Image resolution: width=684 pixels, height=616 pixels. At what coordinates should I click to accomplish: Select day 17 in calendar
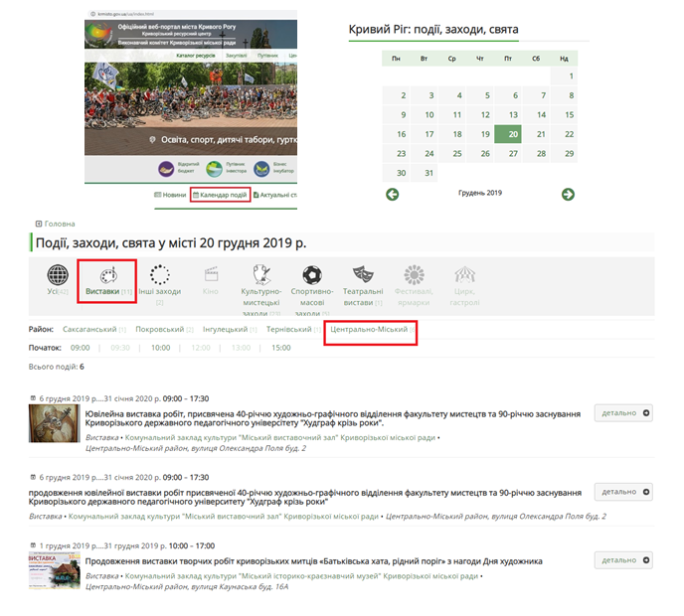424,134
